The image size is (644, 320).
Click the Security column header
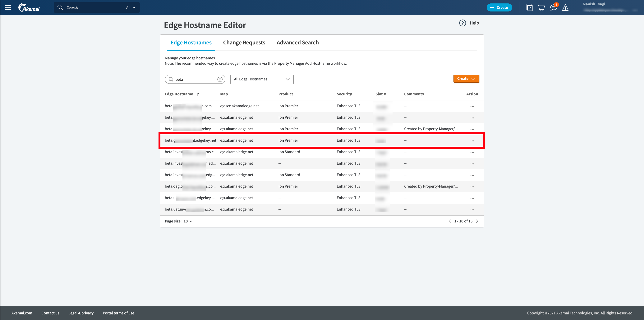pyautogui.click(x=344, y=94)
